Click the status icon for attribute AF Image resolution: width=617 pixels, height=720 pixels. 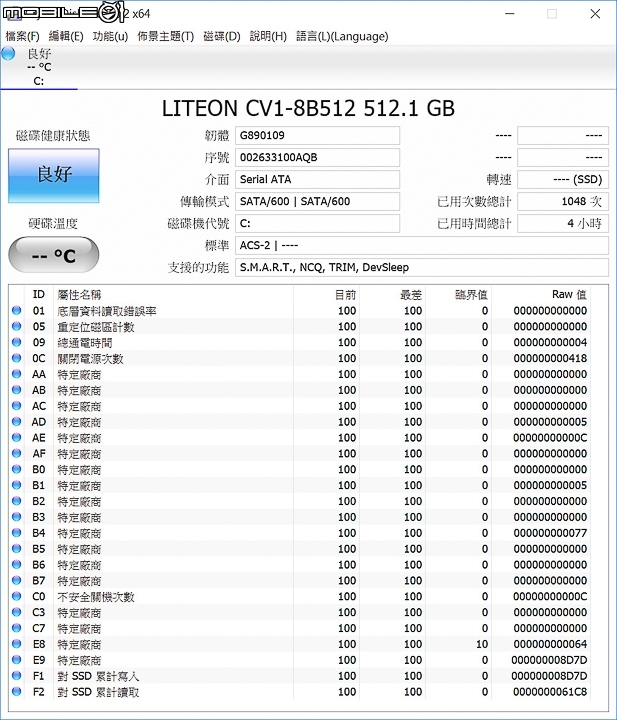(17, 453)
